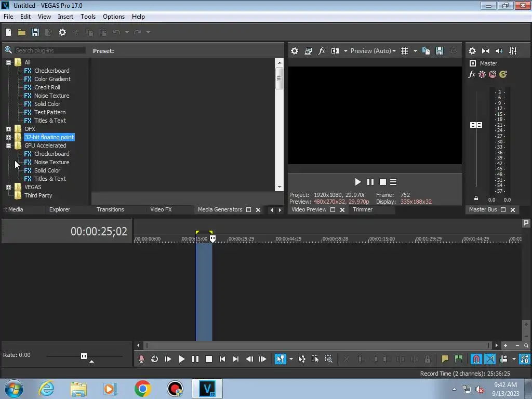Viewport: 532px width, 399px height.
Task: Toggle Loop Playback button in transport
Action: pyautogui.click(x=154, y=359)
